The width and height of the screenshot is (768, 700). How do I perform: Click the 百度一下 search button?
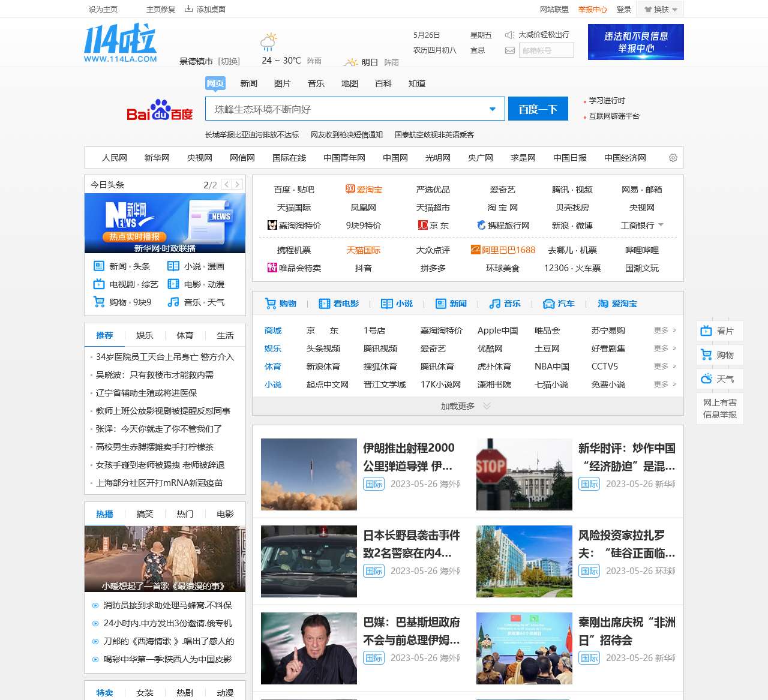click(538, 109)
